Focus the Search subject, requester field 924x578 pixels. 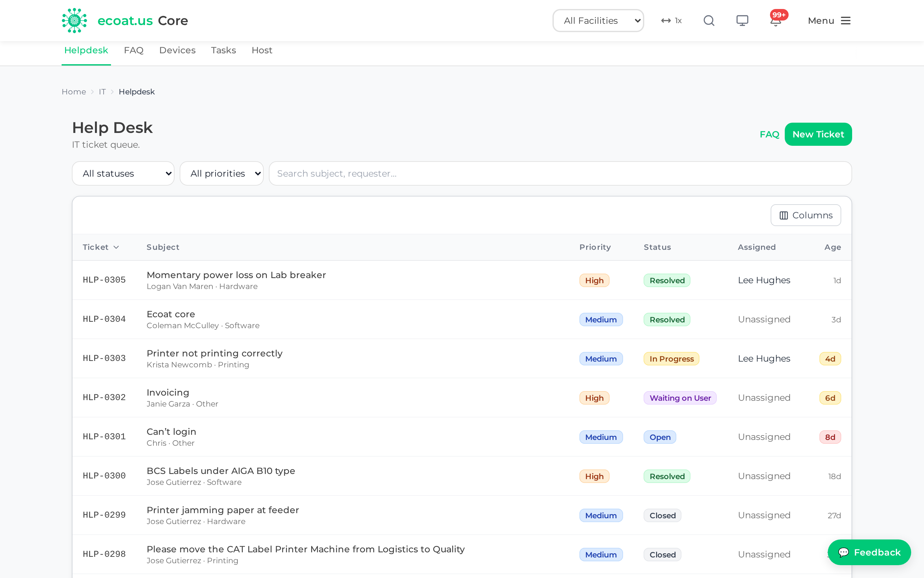point(560,173)
